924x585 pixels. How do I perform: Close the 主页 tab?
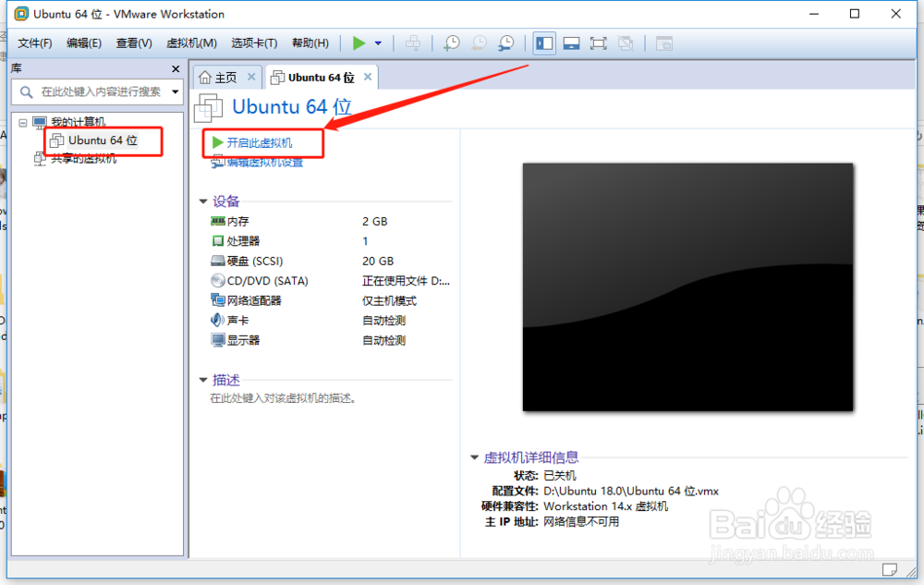coord(251,77)
